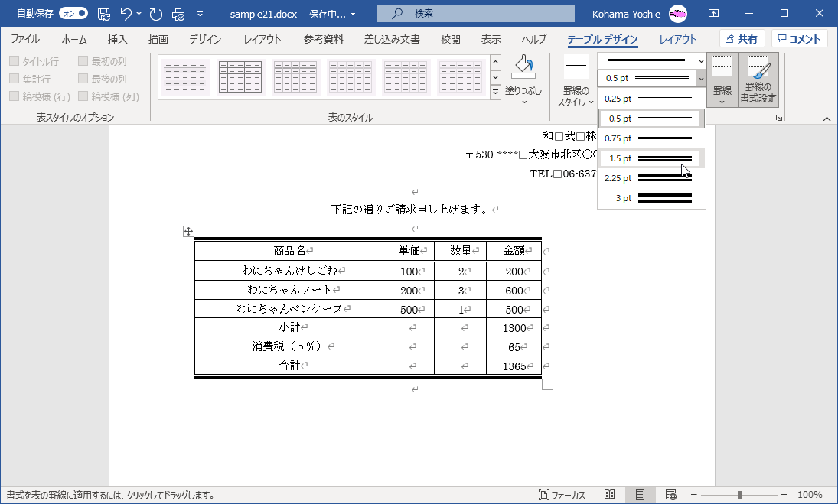Open the 挿入 tab
The height and width of the screenshot is (504, 838).
pos(118,39)
